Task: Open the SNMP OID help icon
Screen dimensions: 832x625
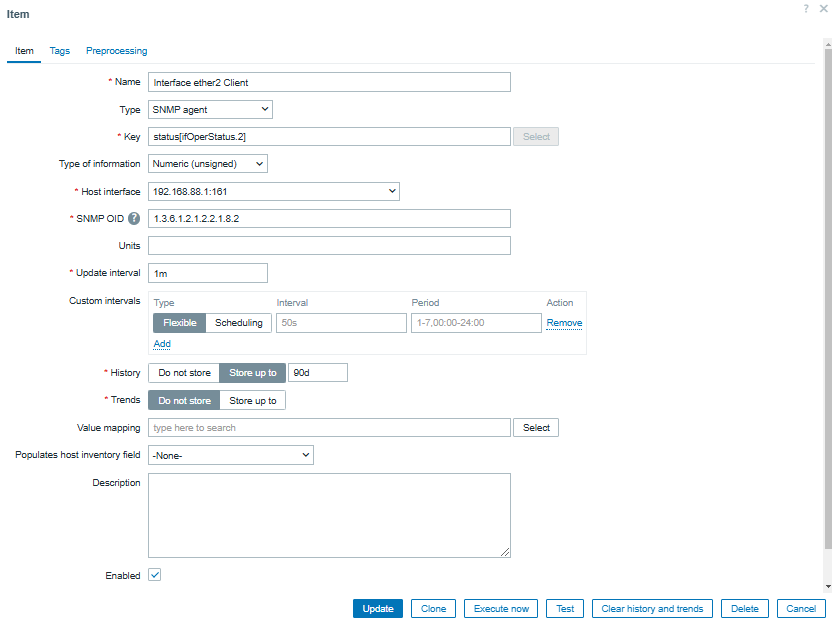Action: pos(134,219)
